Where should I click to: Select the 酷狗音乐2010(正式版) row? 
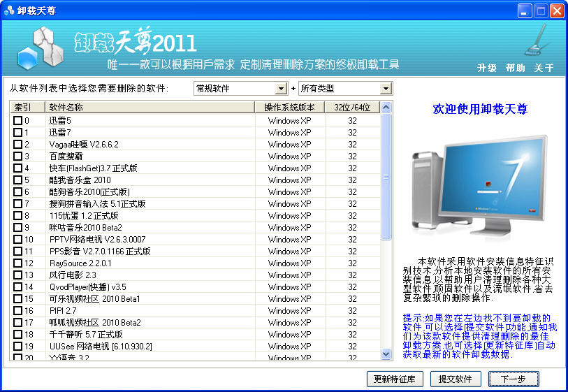coord(196,191)
